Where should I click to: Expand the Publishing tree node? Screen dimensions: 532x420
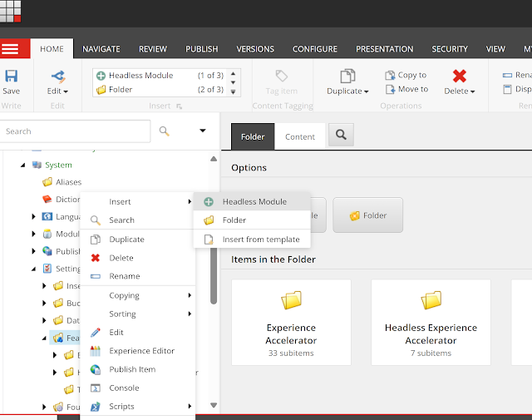coord(33,251)
